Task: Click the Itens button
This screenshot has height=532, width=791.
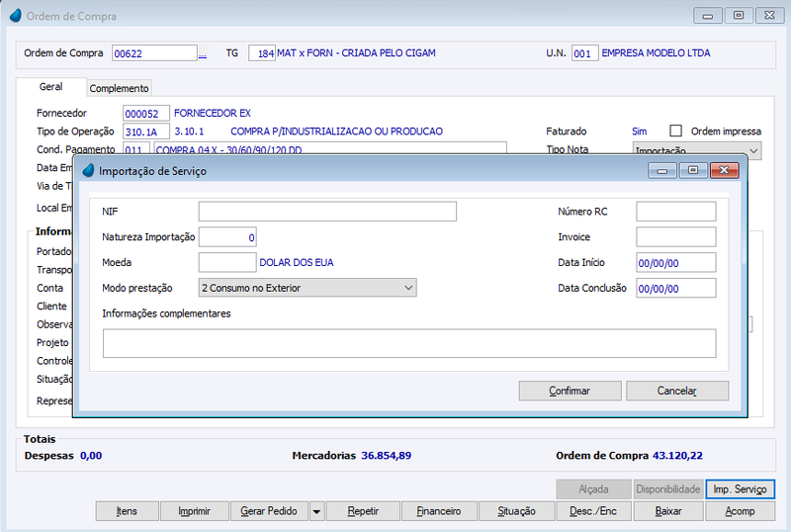Action: [127, 511]
